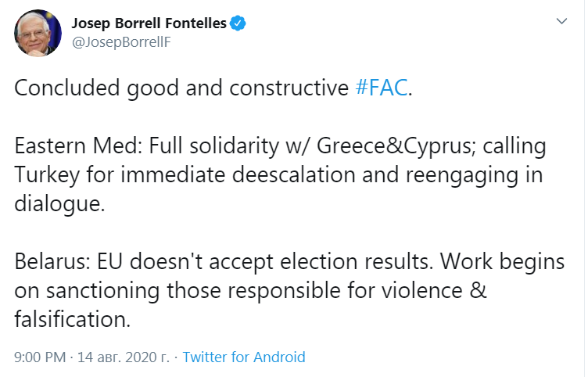Click the tweet date 14 авг. 2020 г.
The height and width of the screenshot is (377, 588).
[x=124, y=357]
